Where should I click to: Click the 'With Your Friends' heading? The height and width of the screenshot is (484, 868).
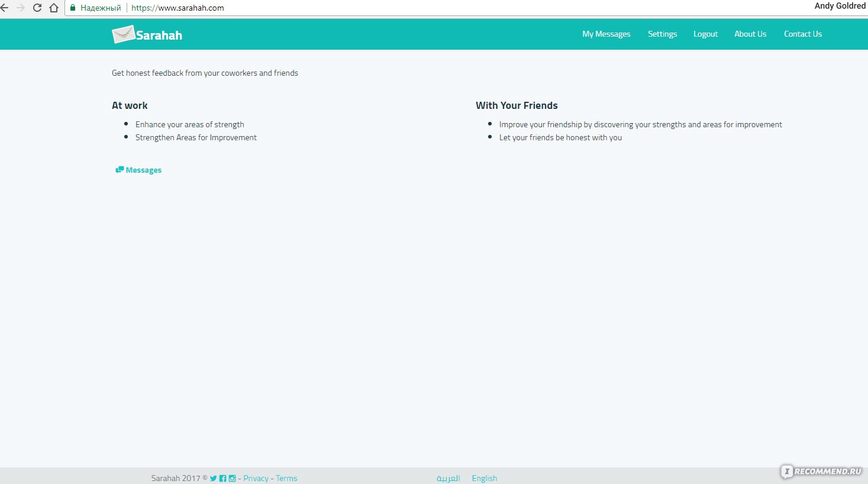point(517,105)
